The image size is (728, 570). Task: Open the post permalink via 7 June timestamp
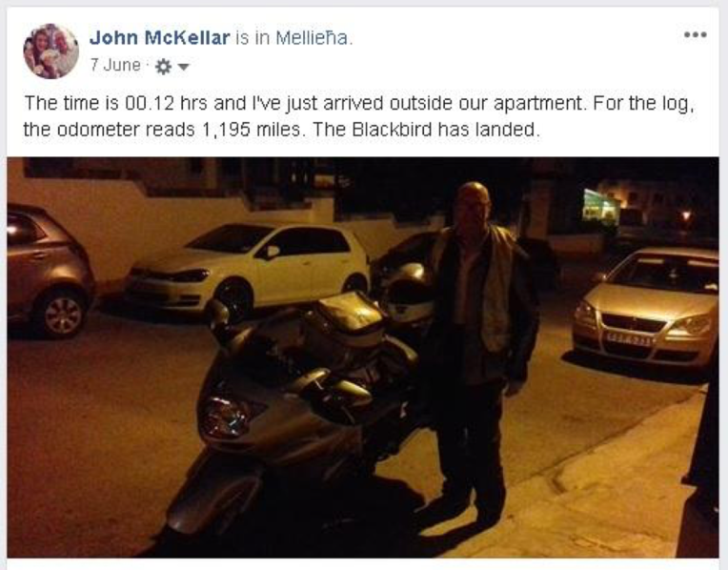point(115,65)
